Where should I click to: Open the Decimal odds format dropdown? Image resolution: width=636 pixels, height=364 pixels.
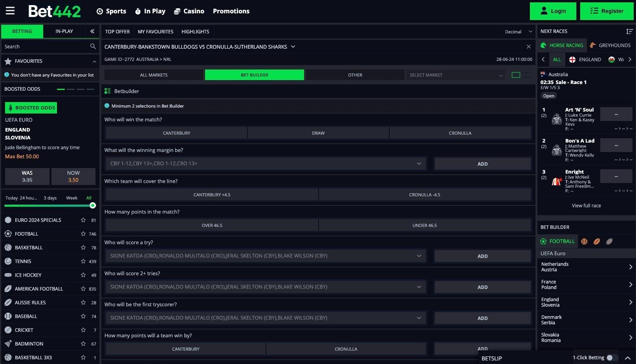point(518,32)
